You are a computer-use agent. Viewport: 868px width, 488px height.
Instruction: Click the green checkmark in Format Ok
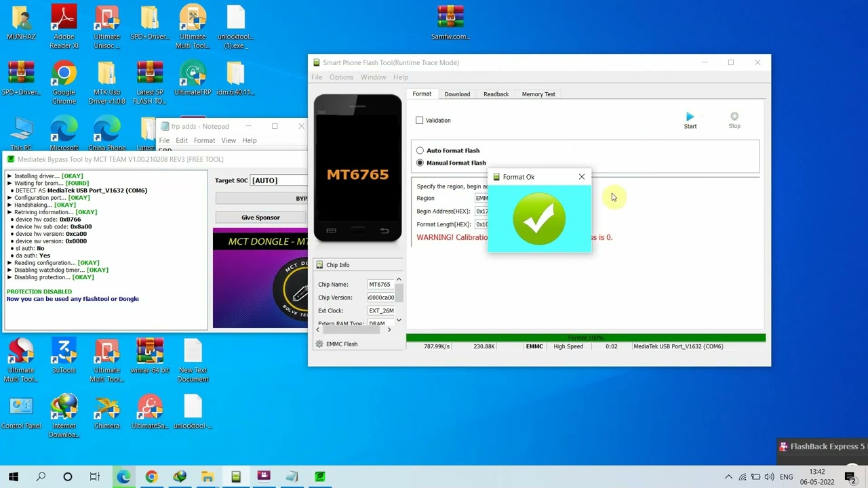pos(539,219)
